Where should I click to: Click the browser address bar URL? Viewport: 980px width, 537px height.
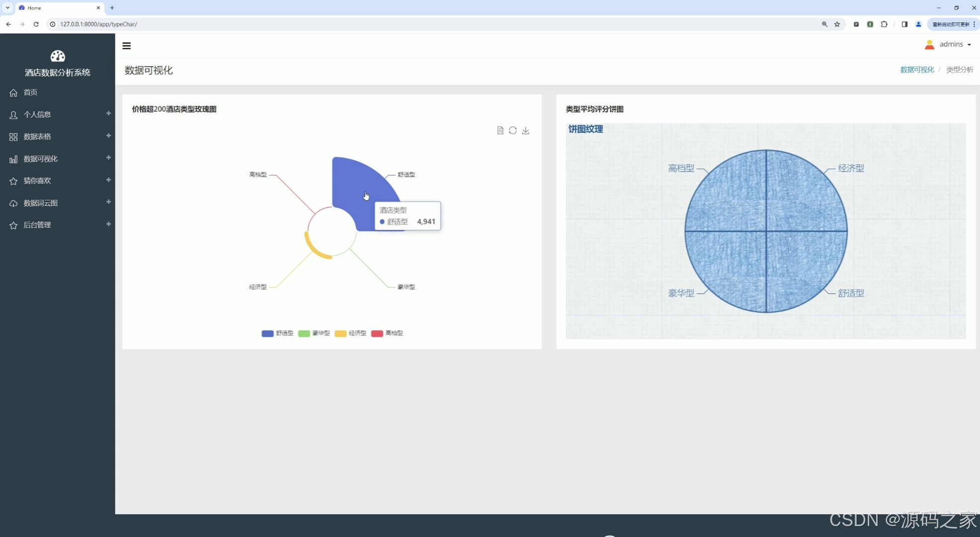tap(98, 24)
